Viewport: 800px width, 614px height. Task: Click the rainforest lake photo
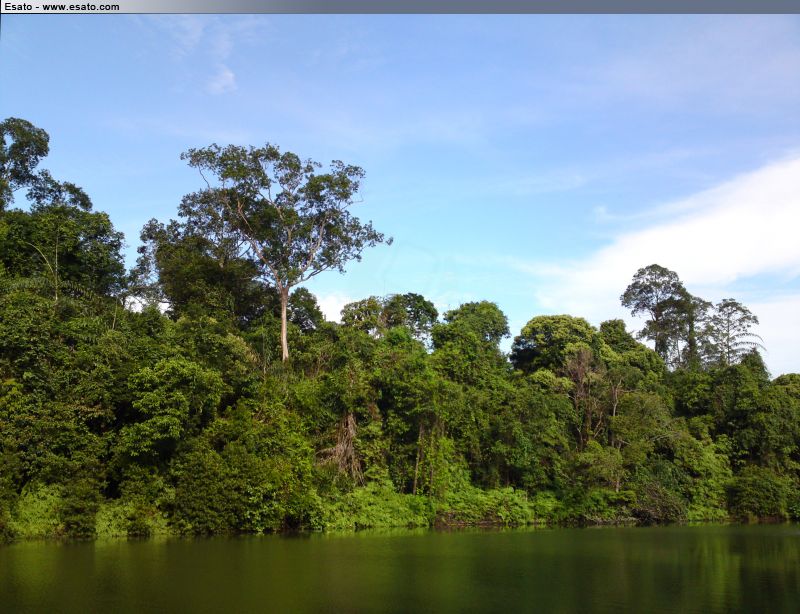point(400,314)
